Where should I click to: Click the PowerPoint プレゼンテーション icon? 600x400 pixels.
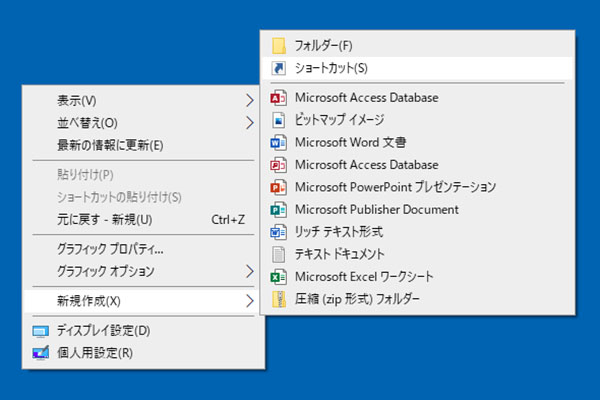tap(278, 188)
